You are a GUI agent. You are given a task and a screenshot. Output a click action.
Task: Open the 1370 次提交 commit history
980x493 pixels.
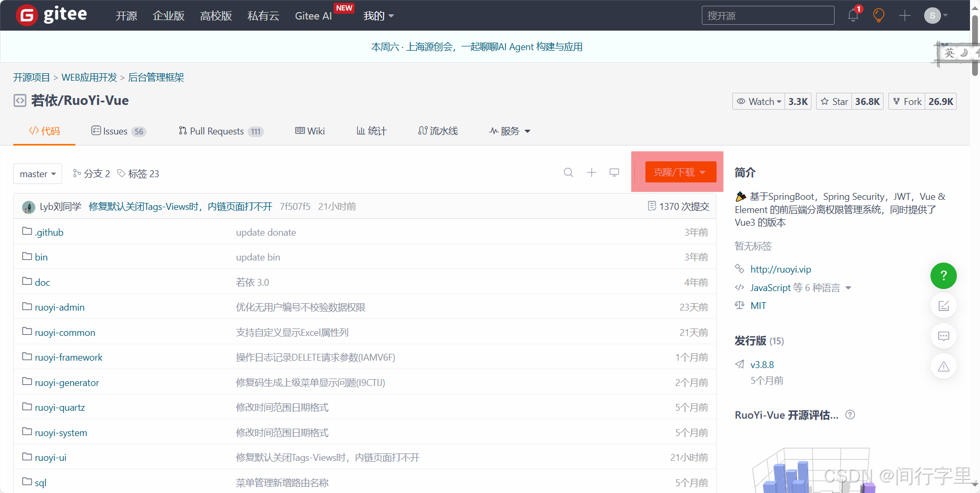coord(679,206)
